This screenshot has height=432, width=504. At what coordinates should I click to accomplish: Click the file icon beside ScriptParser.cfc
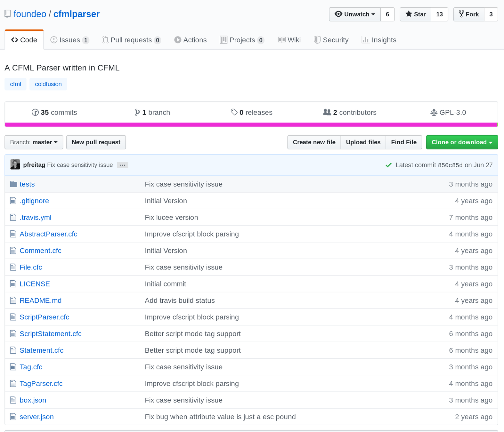(x=13, y=317)
